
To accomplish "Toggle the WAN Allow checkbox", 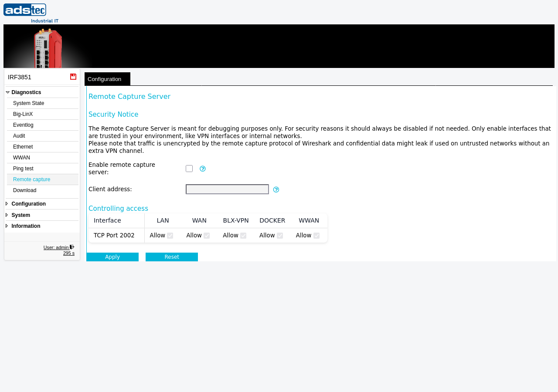I will tap(207, 236).
